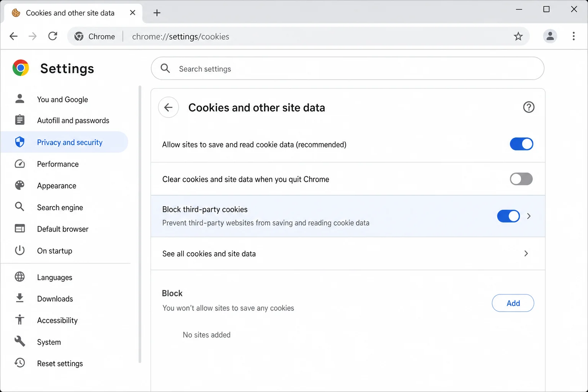
Task: Go back from the Cookies page with the arrow
Action: coord(168,108)
